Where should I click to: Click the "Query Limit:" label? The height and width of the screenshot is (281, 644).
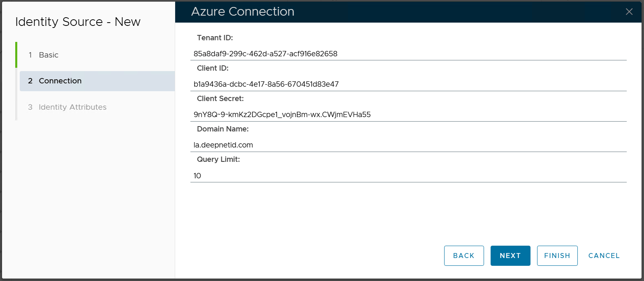pyautogui.click(x=218, y=159)
